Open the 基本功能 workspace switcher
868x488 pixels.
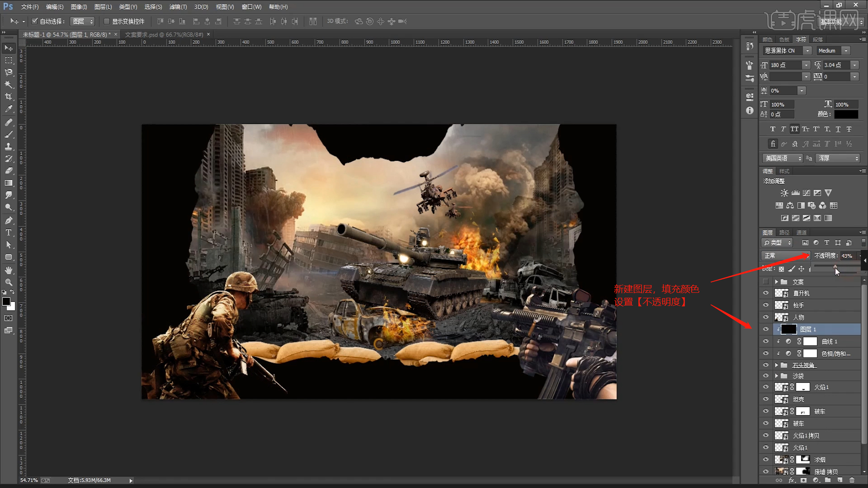[841, 22]
